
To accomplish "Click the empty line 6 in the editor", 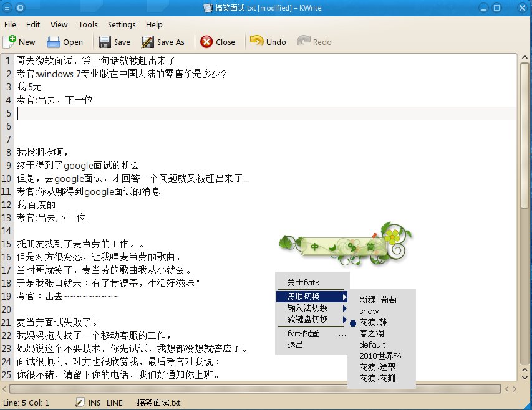I will point(266,126).
